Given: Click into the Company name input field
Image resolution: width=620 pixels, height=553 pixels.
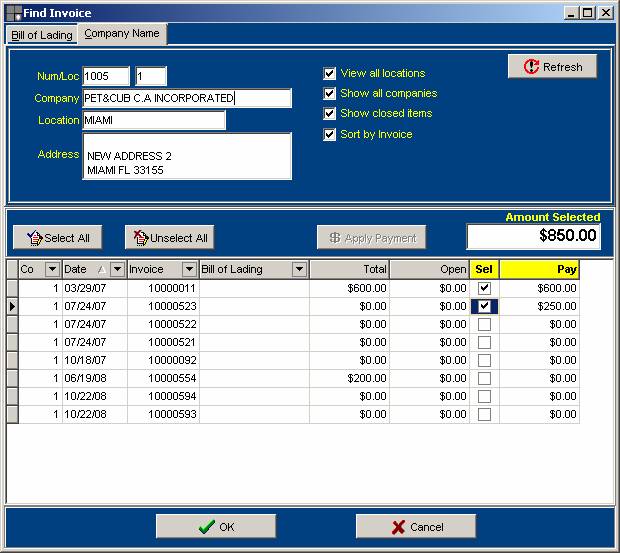Looking at the screenshot, I should coord(187,98).
